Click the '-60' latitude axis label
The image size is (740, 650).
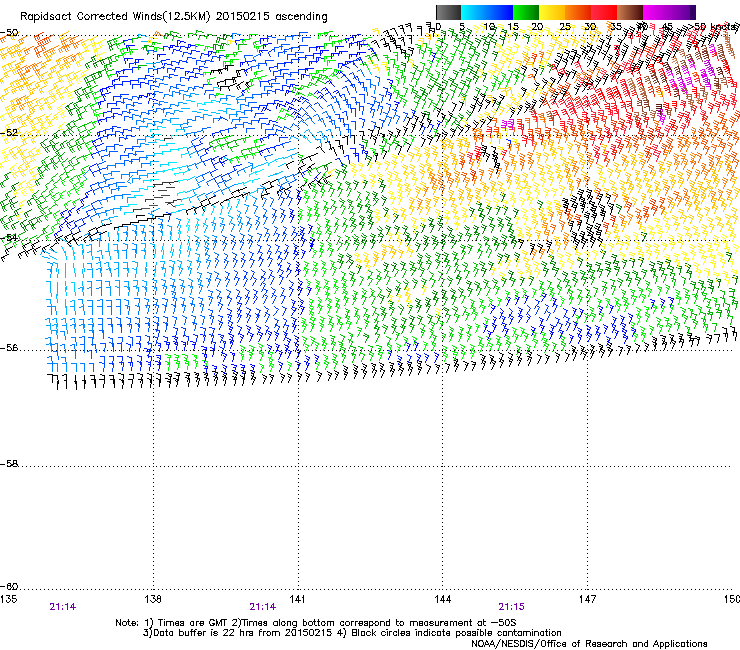point(9,587)
